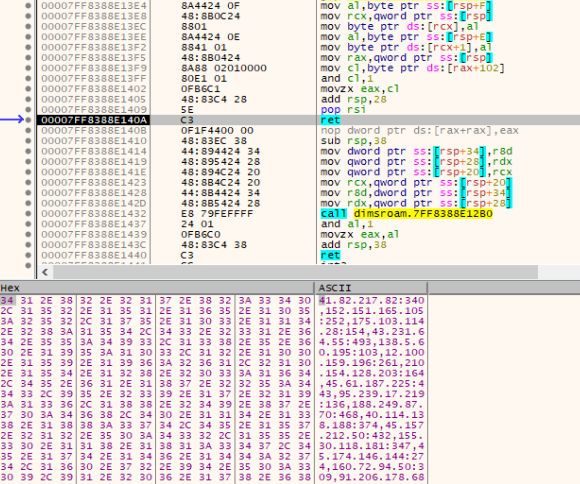
Task: Select the sub rsp,38 instruction
Action: pos(353,141)
